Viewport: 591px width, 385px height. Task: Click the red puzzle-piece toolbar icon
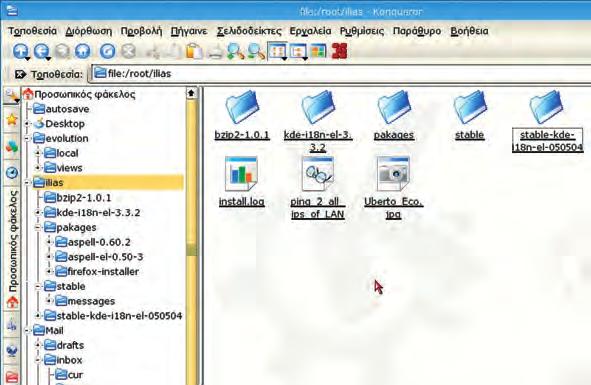[339, 51]
